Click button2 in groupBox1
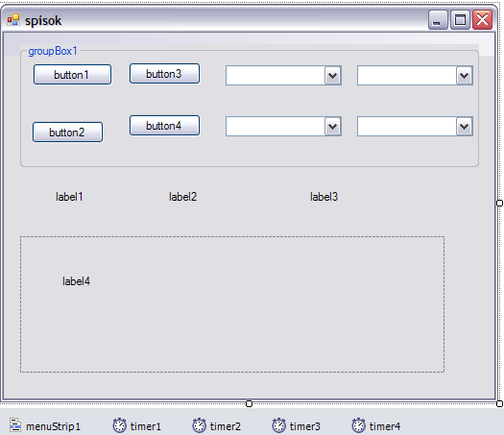Screen dimensions: 504x435 (67, 132)
